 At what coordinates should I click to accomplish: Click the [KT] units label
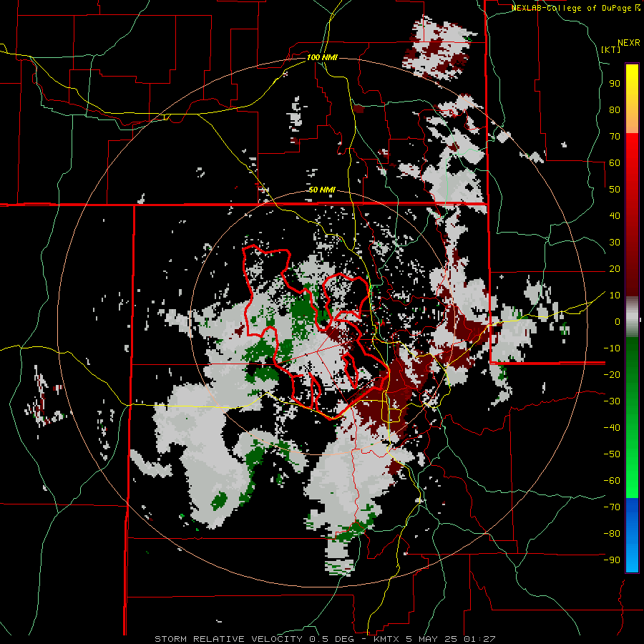pyautogui.click(x=611, y=49)
